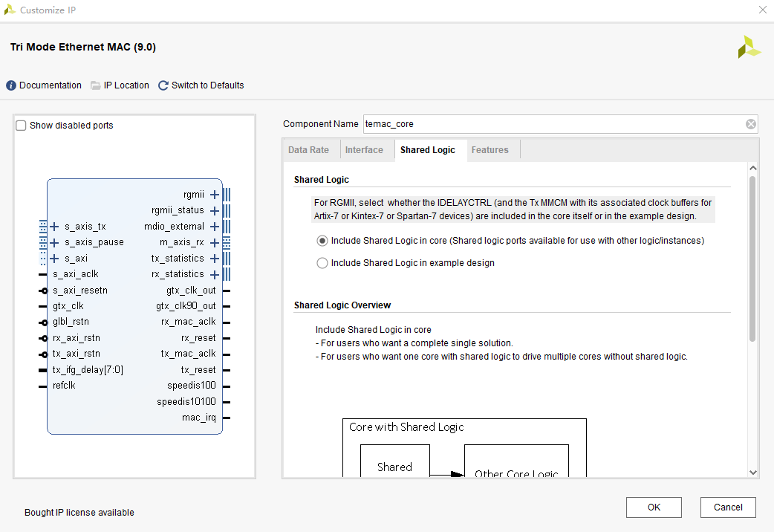Click the mac_irq port label
774x532 pixels.
pos(199,418)
